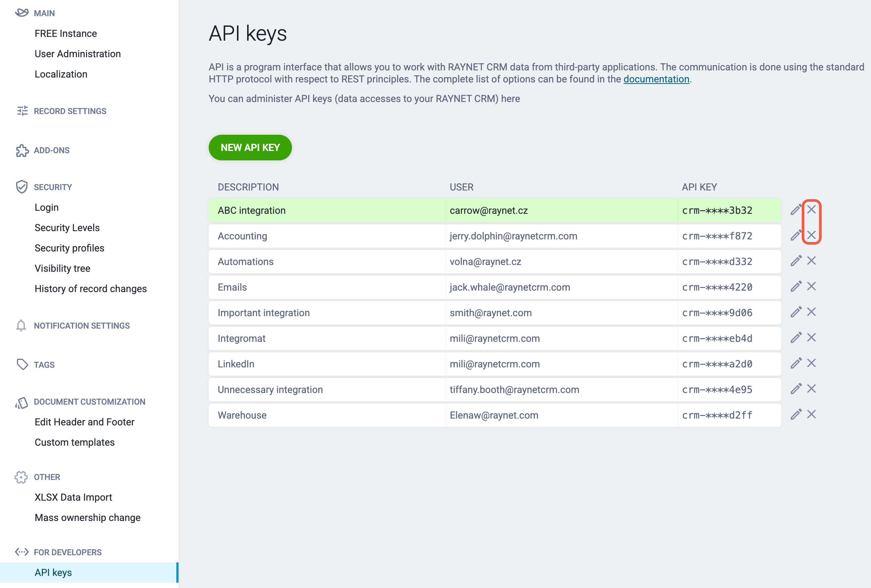Edit the LinkedIn API key
Screen dimensions: 871x588
(796, 363)
